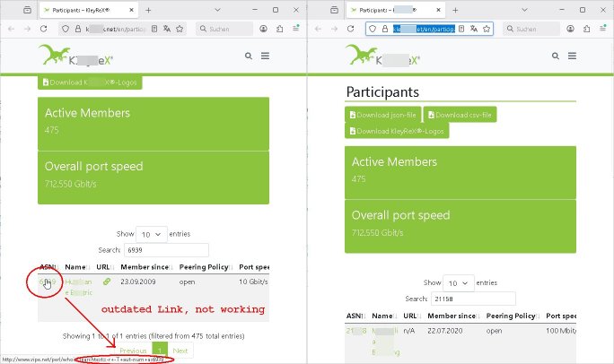Image resolution: width=614 pixels, height=364 pixels.
Task: Click the Download csv-file button
Action: click(x=459, y=115)
